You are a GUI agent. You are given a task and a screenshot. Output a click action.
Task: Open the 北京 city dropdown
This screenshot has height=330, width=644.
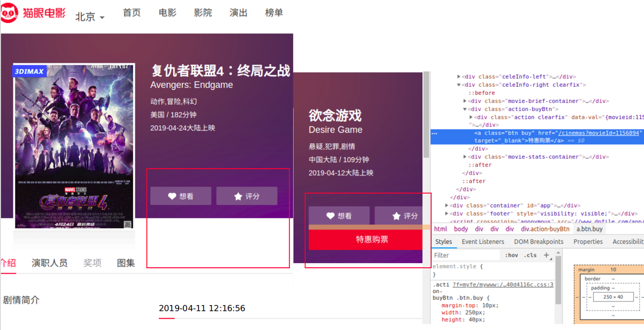point(90,17)
